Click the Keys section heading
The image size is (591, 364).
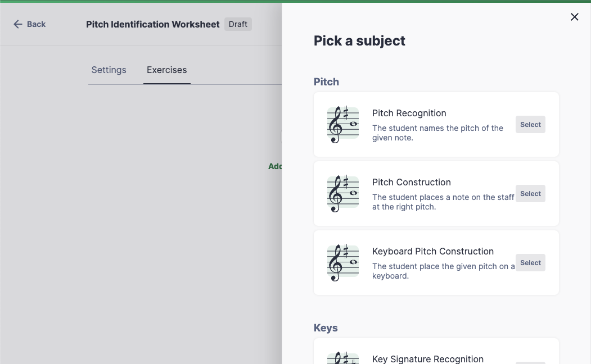coord(326,328)
